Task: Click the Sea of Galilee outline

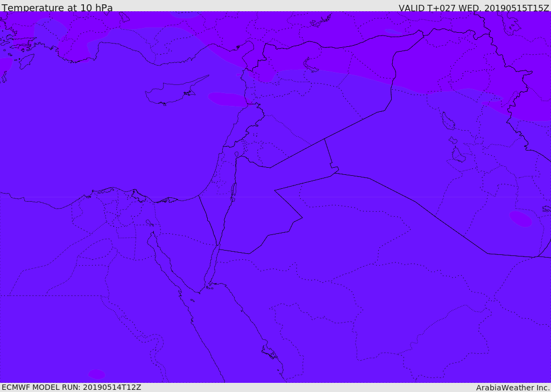Action: tap(237, 154)
